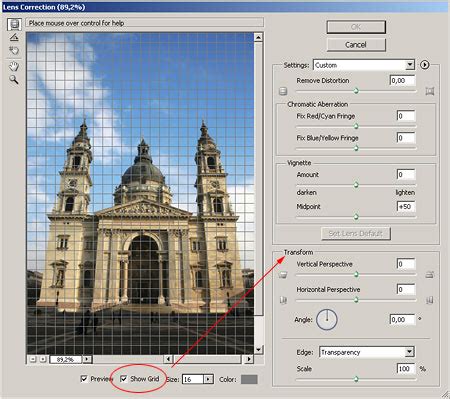Click the Scale percentage field
450x399 pixels.
[406, 369]
